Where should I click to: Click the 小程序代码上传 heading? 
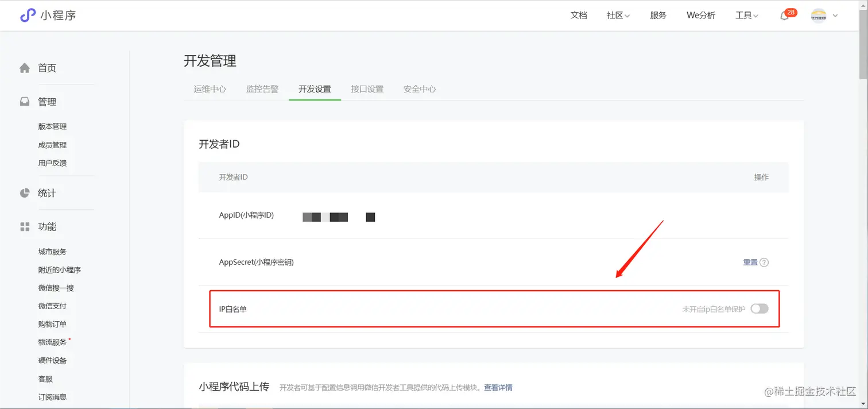(234, 387)
